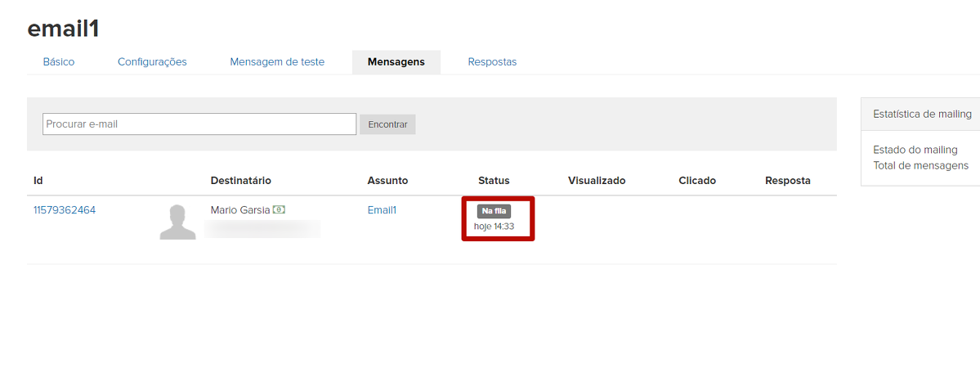The height and width of the screenshot is (382, 980).
Task: Select 'Total de mensagens' in the statistics panel
Action: coord(920,165)
